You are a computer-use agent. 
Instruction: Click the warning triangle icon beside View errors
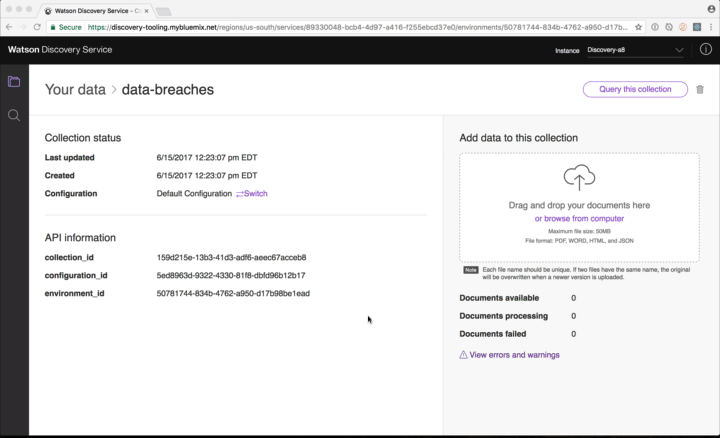[463, 355]
